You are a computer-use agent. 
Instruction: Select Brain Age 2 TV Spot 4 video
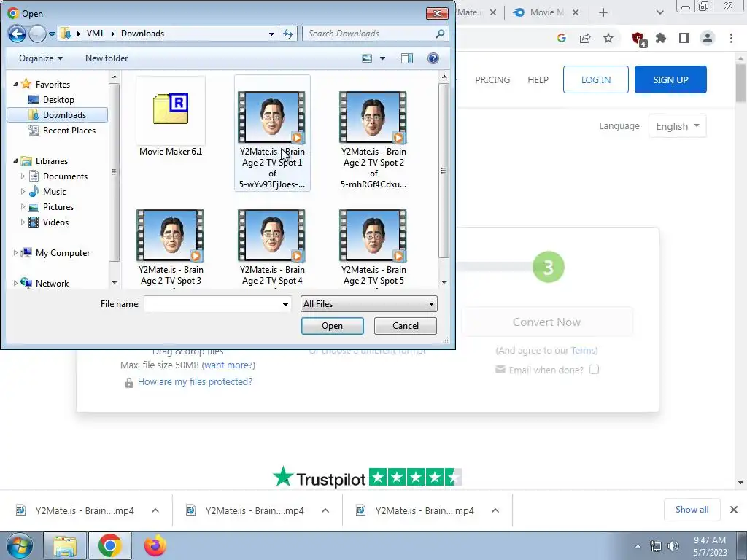pos(272,248)
